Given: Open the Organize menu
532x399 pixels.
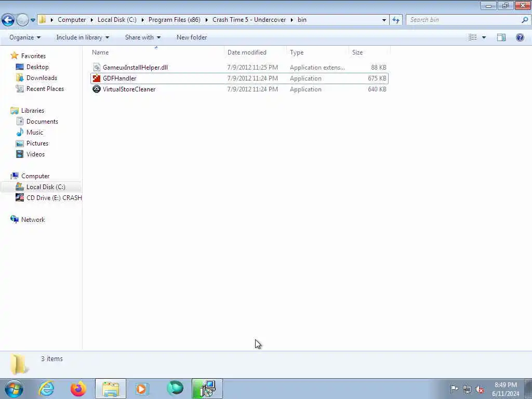Looking at the screenshot, I should (x=25, y=37).
